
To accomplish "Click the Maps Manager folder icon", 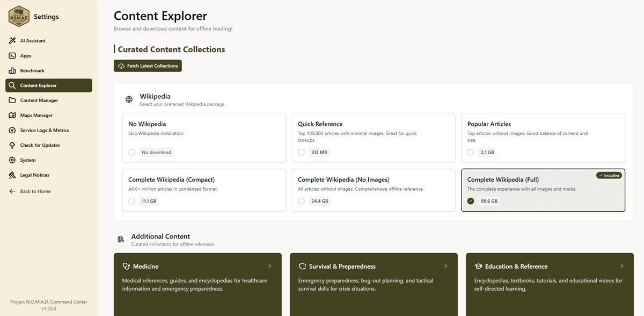I will tap(12, 115).
